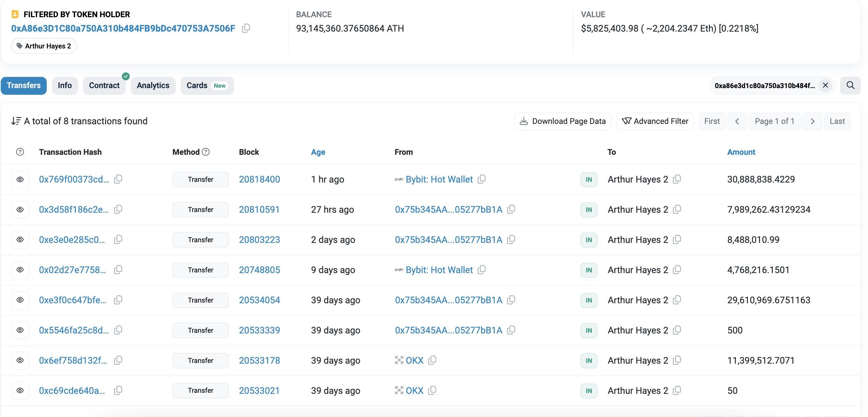Click amount 29,610,969.6751163
This screenshot has width=868, height=417.
point(769,300)
